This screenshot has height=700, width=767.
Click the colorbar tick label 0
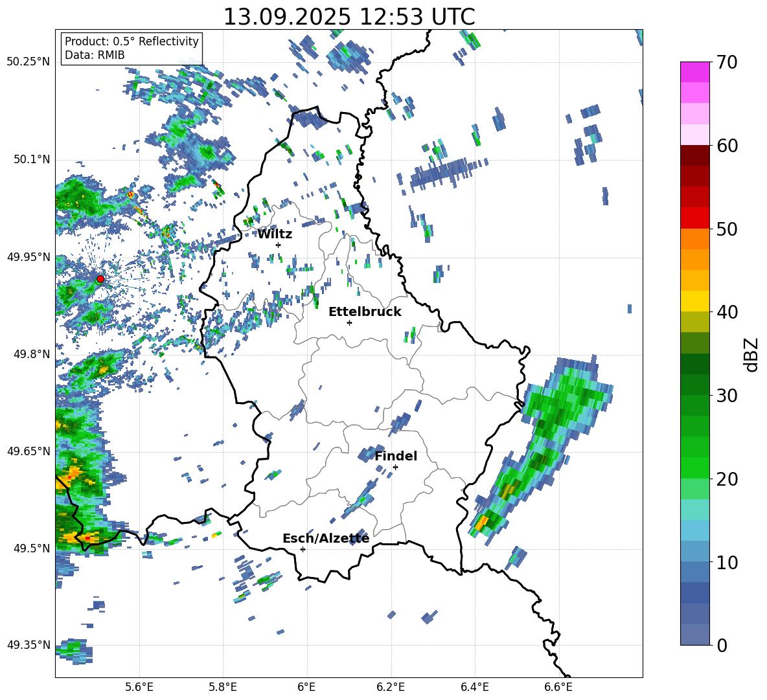point(722,645)
